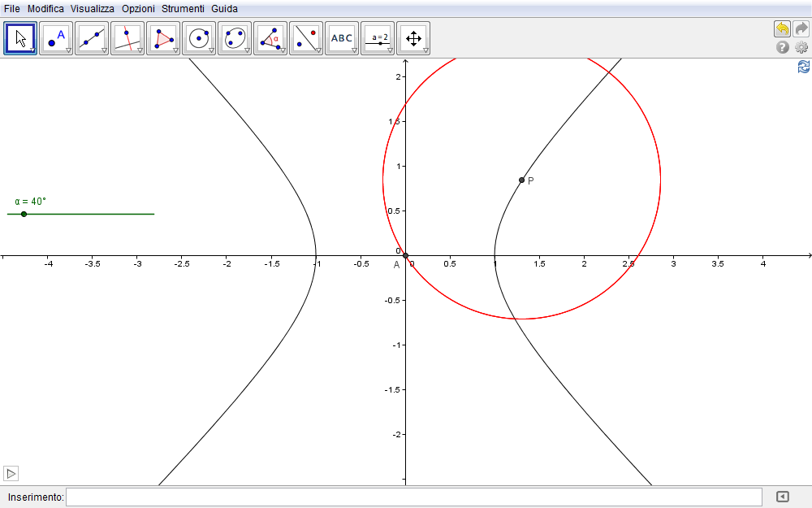
Task: Choose the Line through two points tool
Action: coord(92,38)
